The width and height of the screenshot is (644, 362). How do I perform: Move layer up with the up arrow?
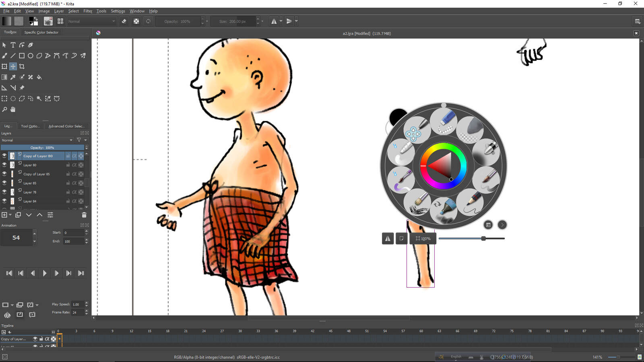[39, 215]
